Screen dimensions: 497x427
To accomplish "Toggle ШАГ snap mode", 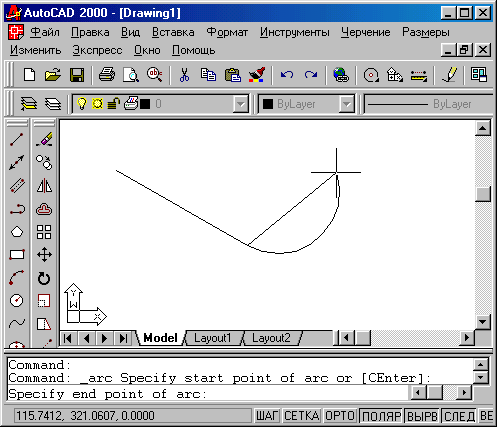I will click(267, 416).
